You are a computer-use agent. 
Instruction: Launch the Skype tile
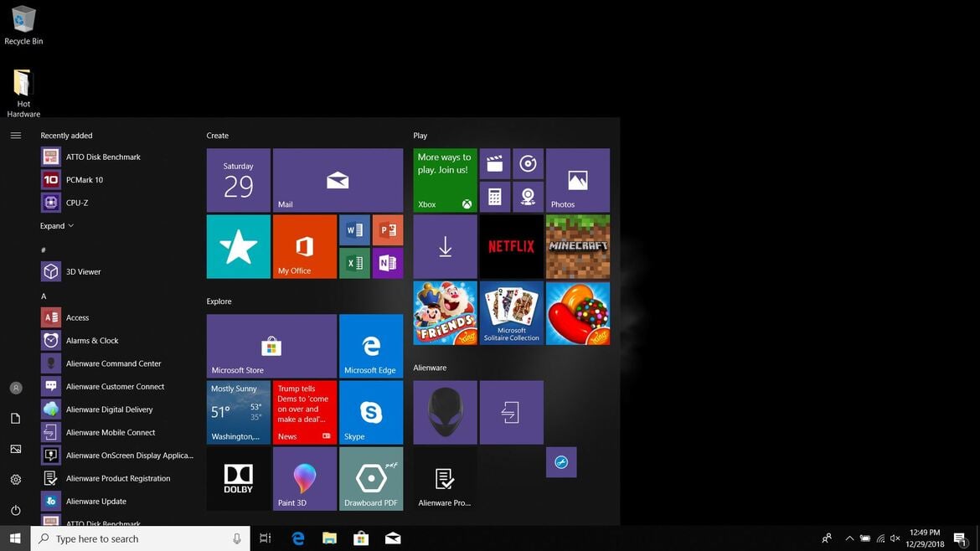(x=370, y=412)
